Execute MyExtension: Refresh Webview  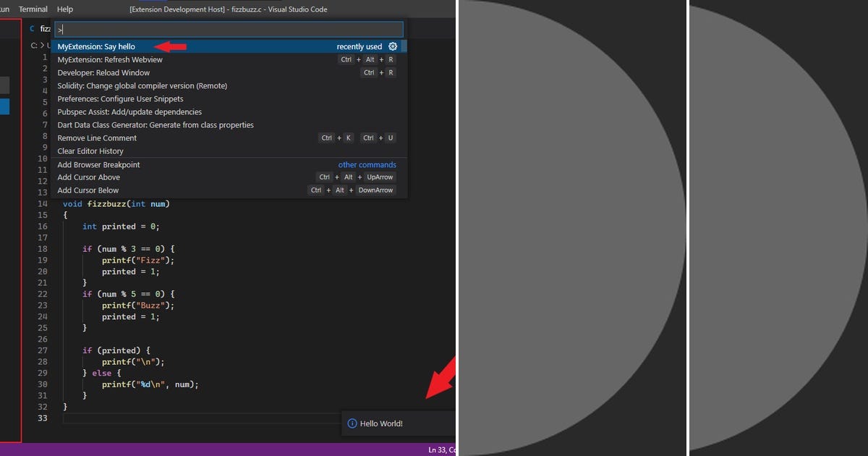tap(107, 59)
